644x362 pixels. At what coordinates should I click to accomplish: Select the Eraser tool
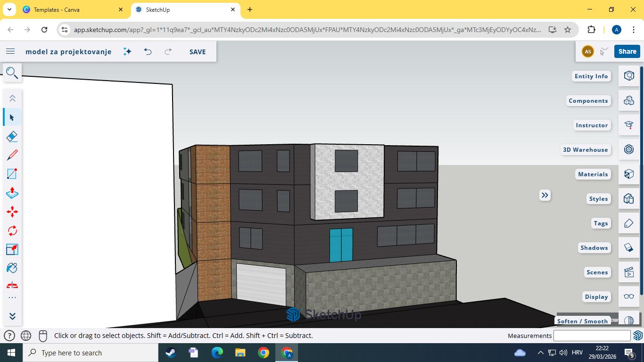pos(12,136)
